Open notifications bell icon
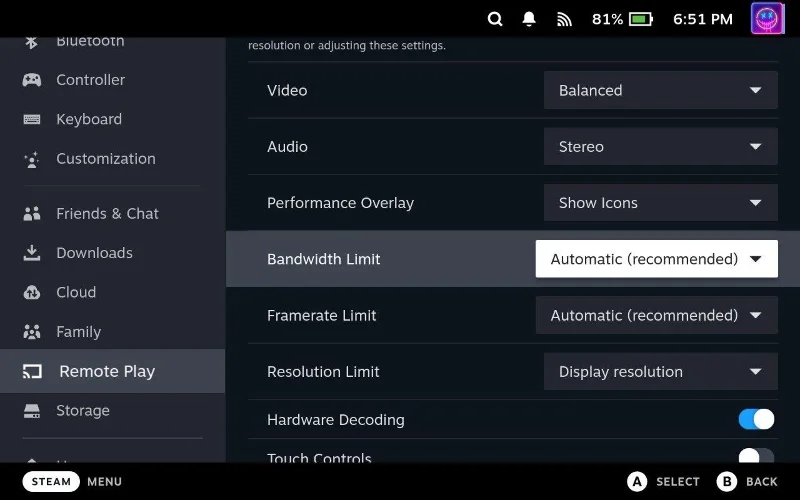 point(529,19)
